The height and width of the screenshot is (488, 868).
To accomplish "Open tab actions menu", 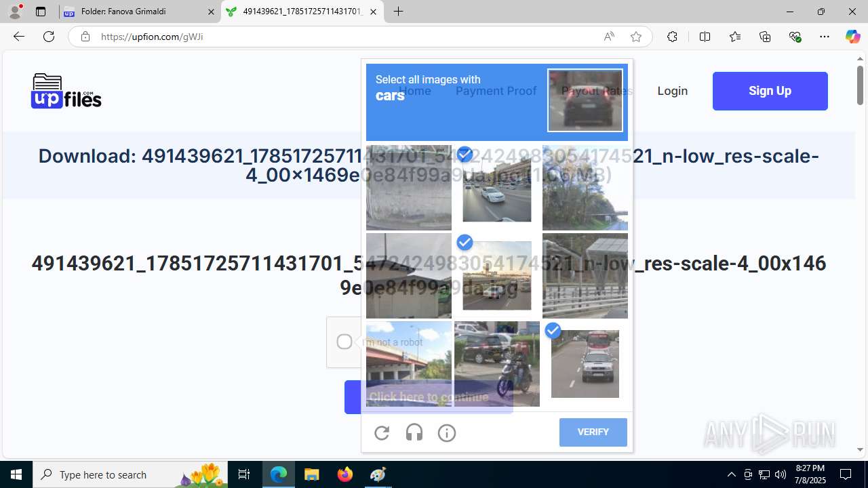I will pos(41,12).
